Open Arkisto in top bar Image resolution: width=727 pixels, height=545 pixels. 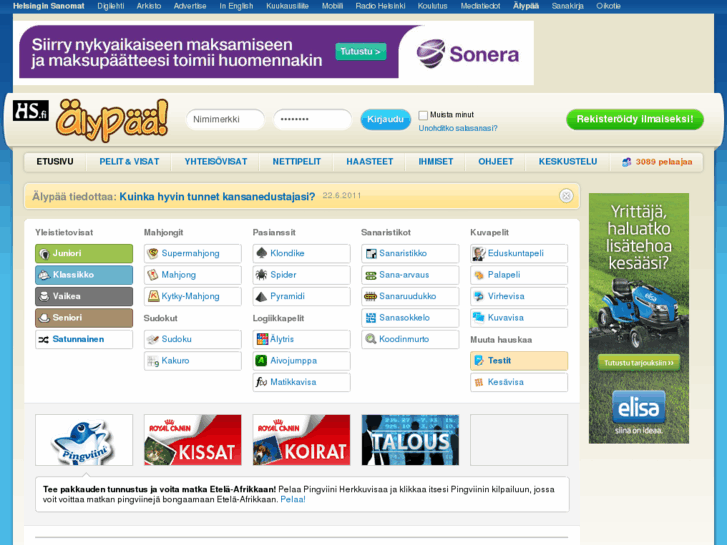pos(149,6)
